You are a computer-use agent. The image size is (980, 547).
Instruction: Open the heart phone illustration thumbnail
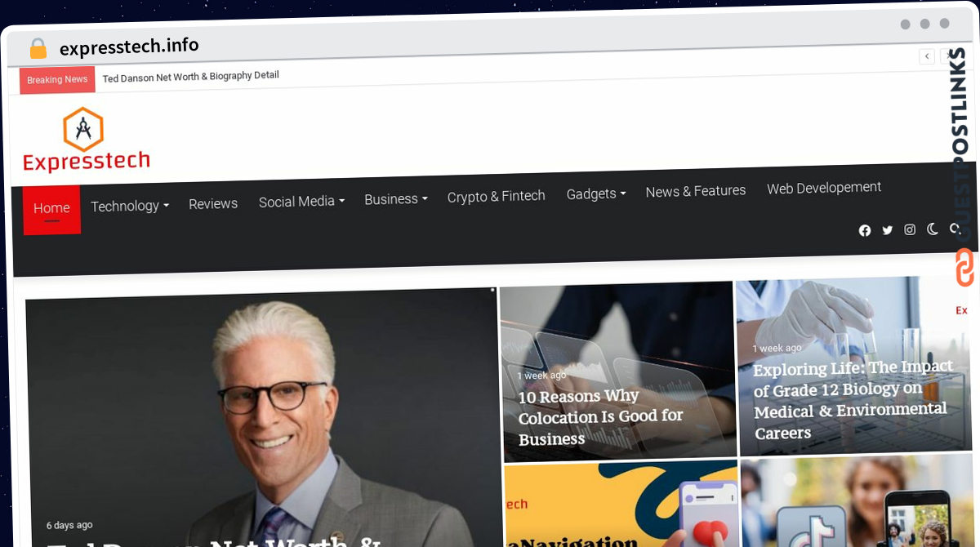click(x=621, y=504)
